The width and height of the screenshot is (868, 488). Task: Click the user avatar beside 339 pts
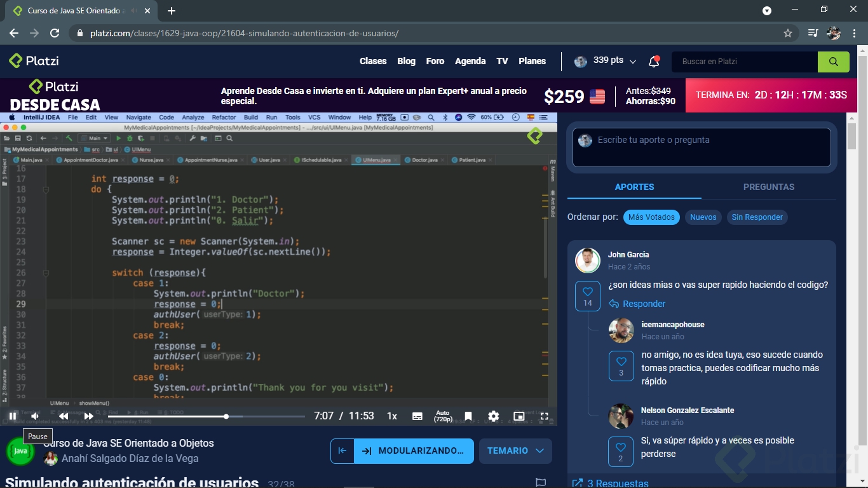581,61
